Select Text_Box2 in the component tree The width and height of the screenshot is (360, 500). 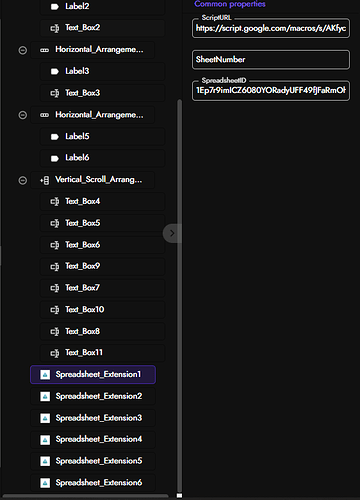click(102, 28)
